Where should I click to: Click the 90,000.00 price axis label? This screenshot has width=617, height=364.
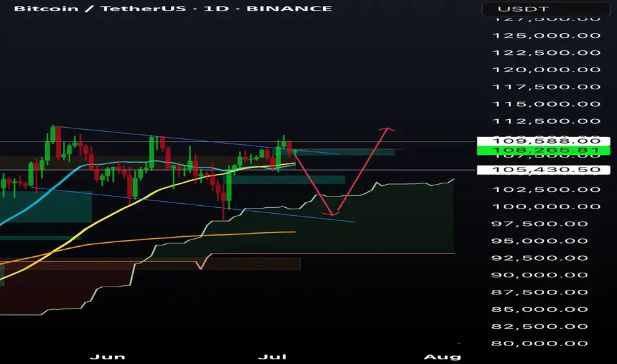pos(540,275)
